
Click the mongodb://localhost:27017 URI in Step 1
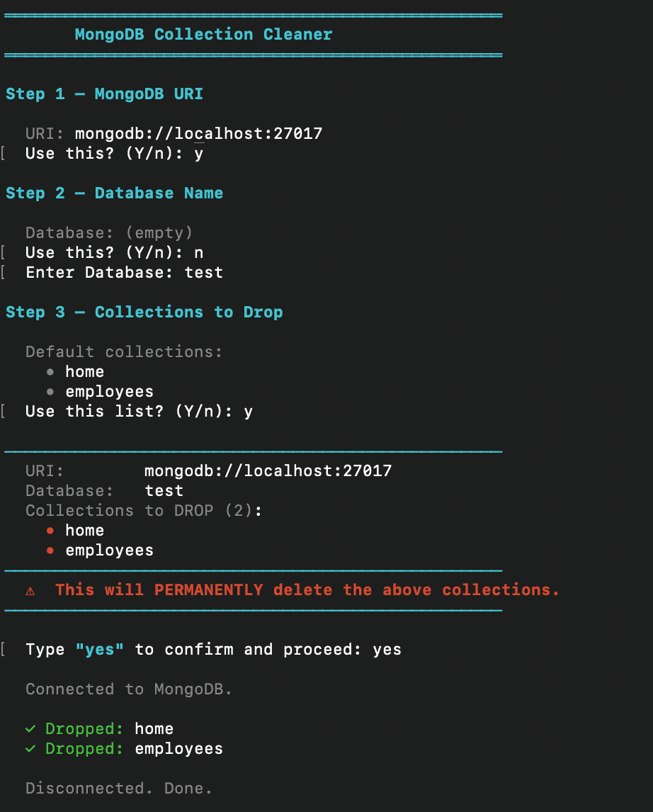point(199,134)
